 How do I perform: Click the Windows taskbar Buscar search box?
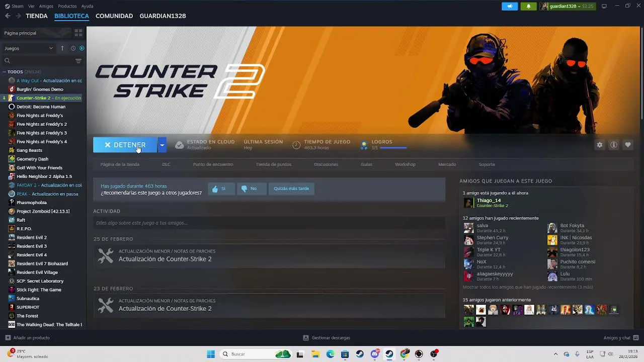coord(257,354)
